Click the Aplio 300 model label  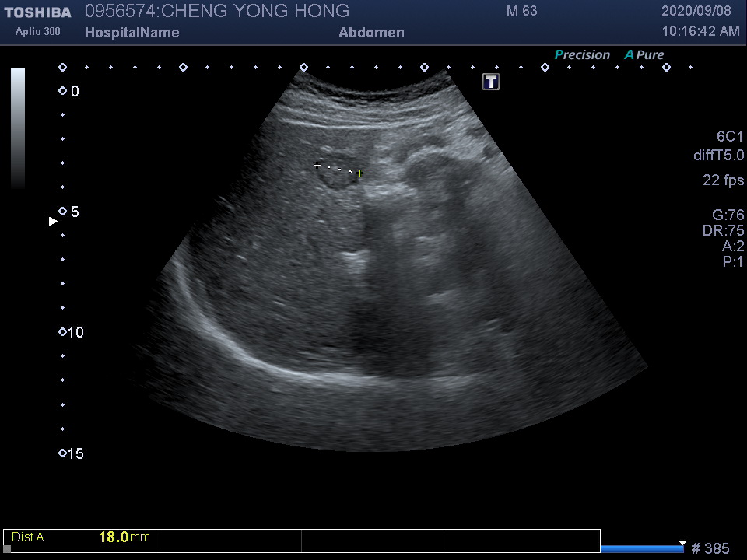coord(37,31)
